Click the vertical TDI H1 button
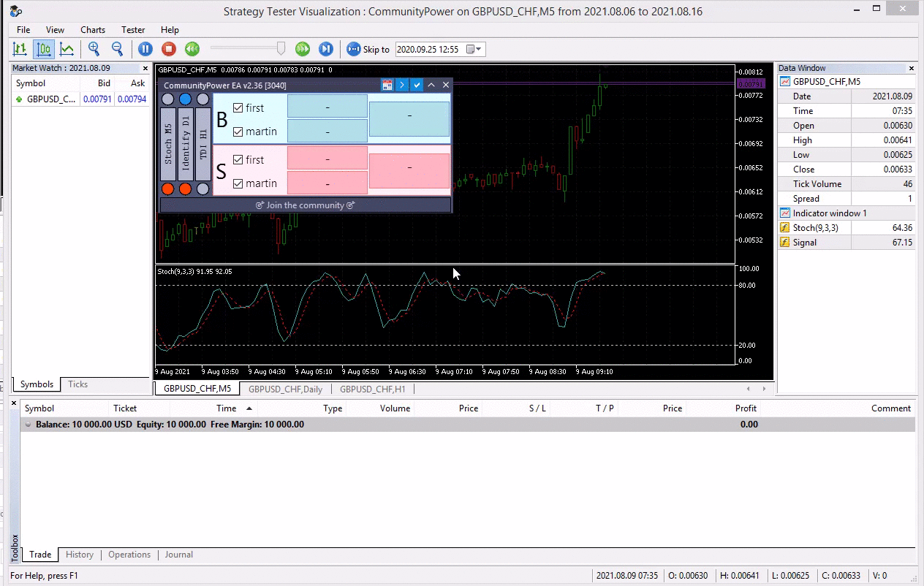Image resolution: width=924 pixels, height=586 pixels. 203,144
